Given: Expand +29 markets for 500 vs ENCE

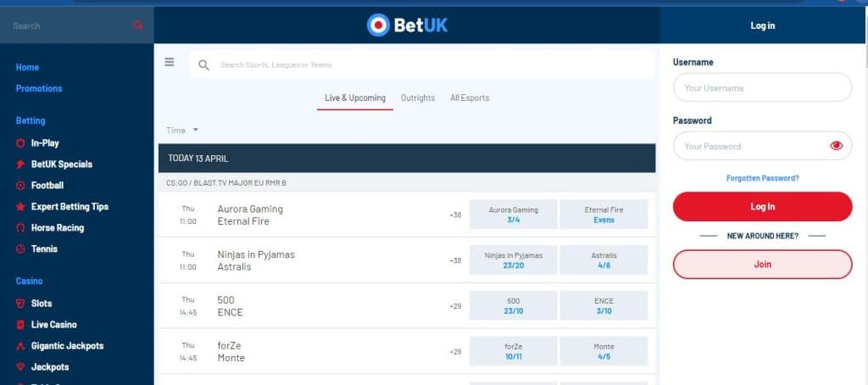Looking at the screenshot, I should coord(455,306).
